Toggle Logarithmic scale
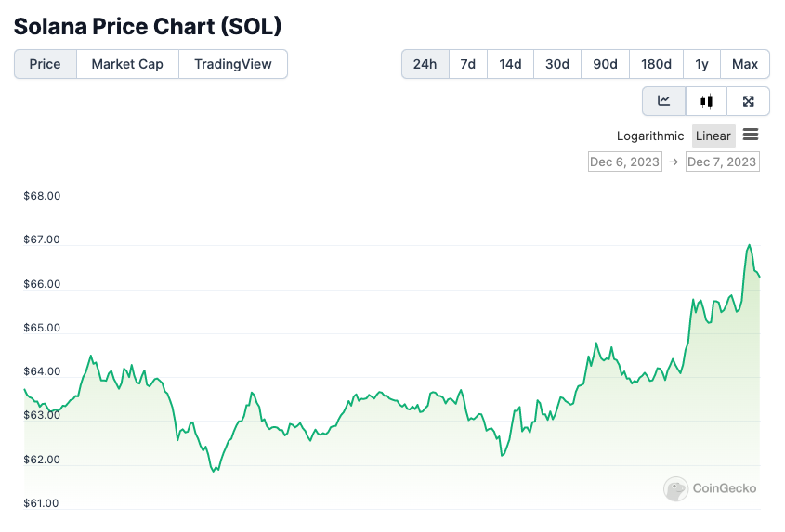Image resolution: width=785 pixels, height=532 pixels. [x=650, y=136]
